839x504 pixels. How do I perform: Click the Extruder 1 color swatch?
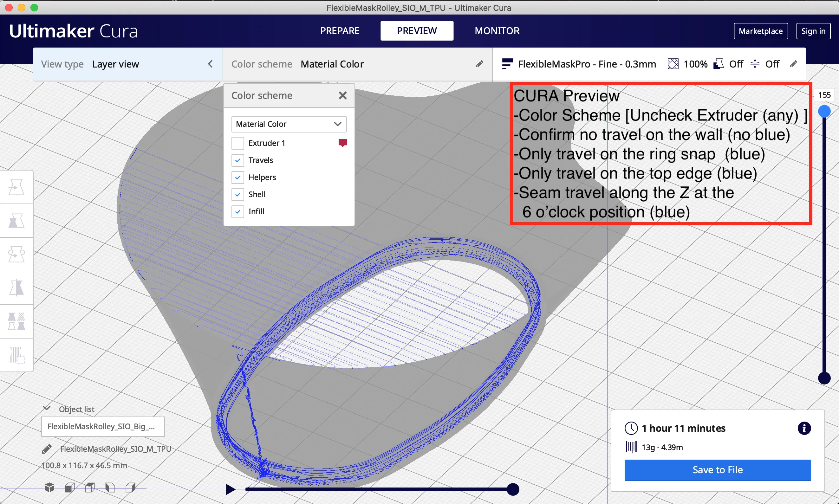tap(342, 143)
